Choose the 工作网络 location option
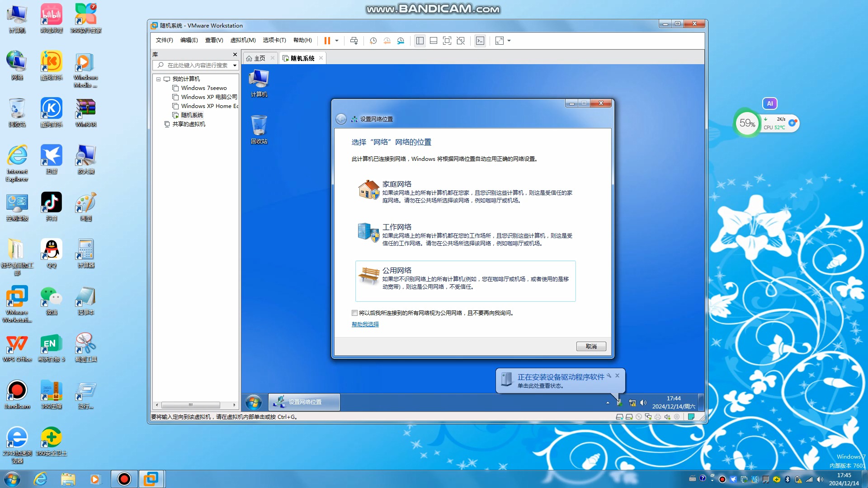Viewport: 868px width, 488px height. [x=465, y=235]
